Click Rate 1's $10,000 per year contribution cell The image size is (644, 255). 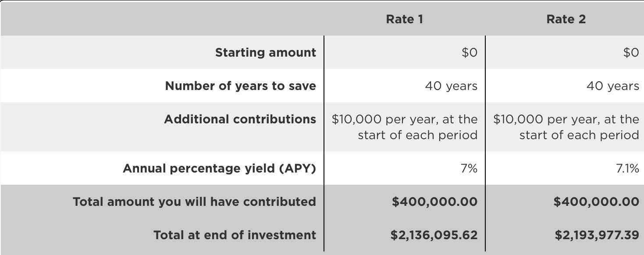(x=405, y=127)
